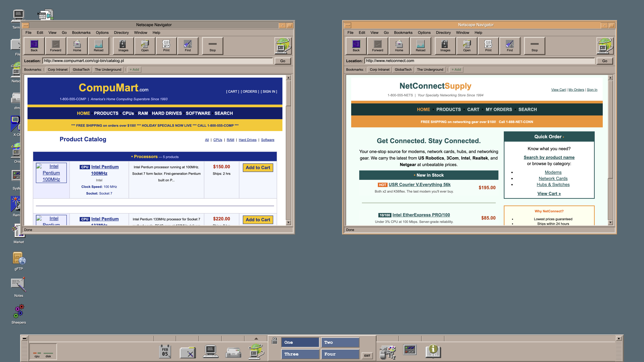
Task: Click EXIT button in front panel
Action: pyautogui.click(x=367, y=355)
